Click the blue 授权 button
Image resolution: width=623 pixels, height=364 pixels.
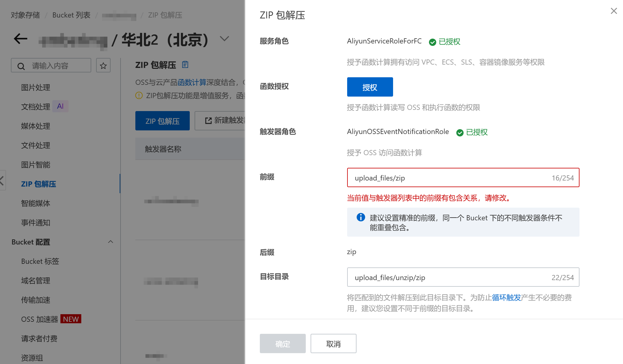click(x=370, y=87)
